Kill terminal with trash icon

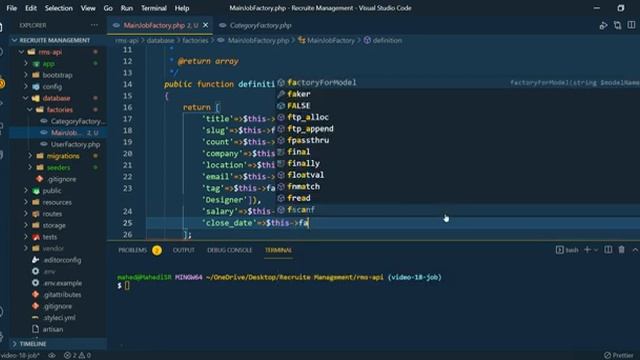point(622,250)
